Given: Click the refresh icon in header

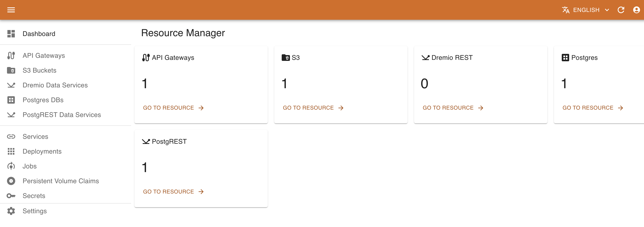Looking at the screenshot, I should point(621,10).
